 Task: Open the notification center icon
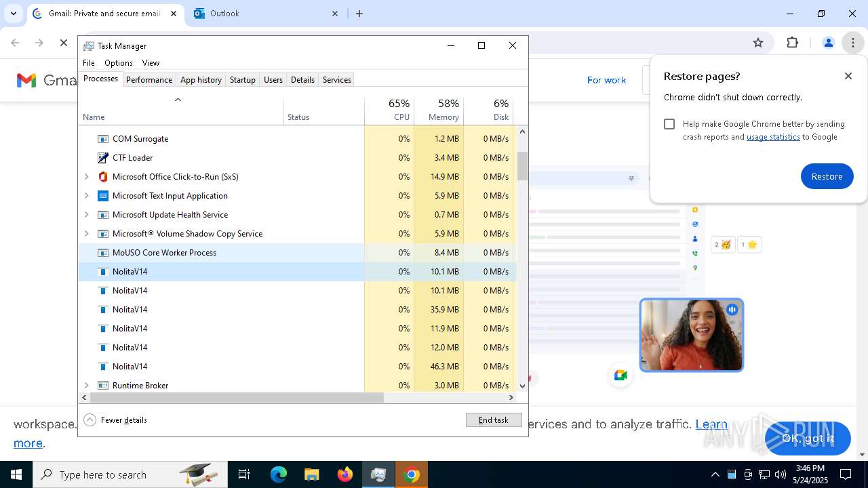click(846, 474)
